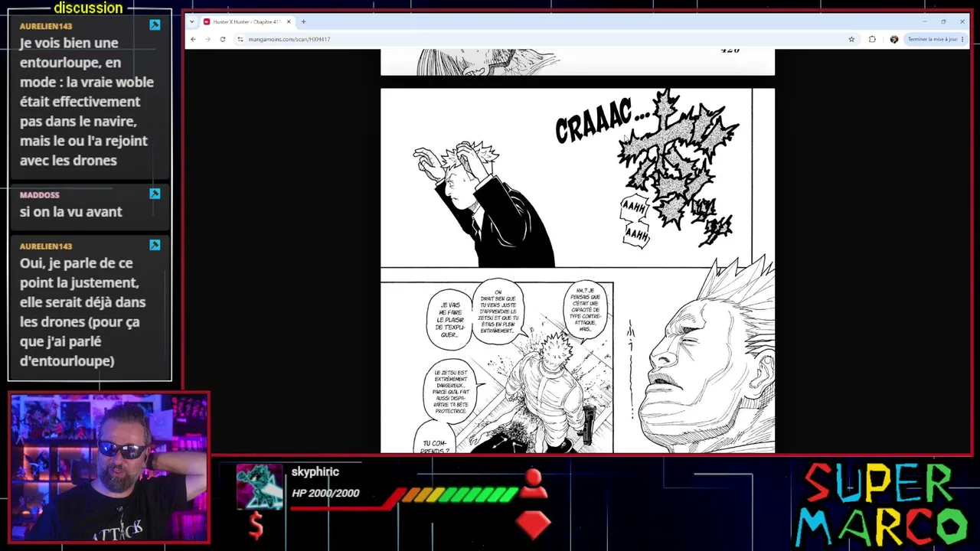980x551 pixels.
Task: Expand the tab search dropdown arrow
Action: pyautogui.click(x=191, y=21)
